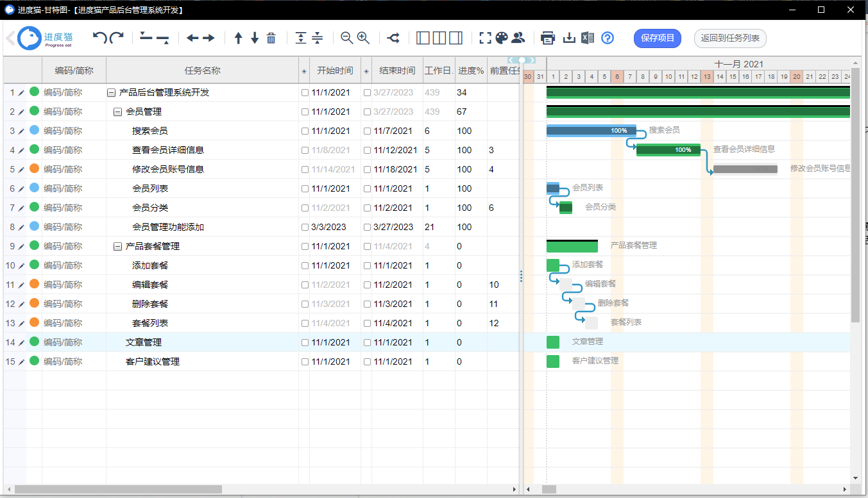Screen dimensions: 868x498
Task: Move task down with the down arrow
Action: pyautogui.click(x=255, y=38)
